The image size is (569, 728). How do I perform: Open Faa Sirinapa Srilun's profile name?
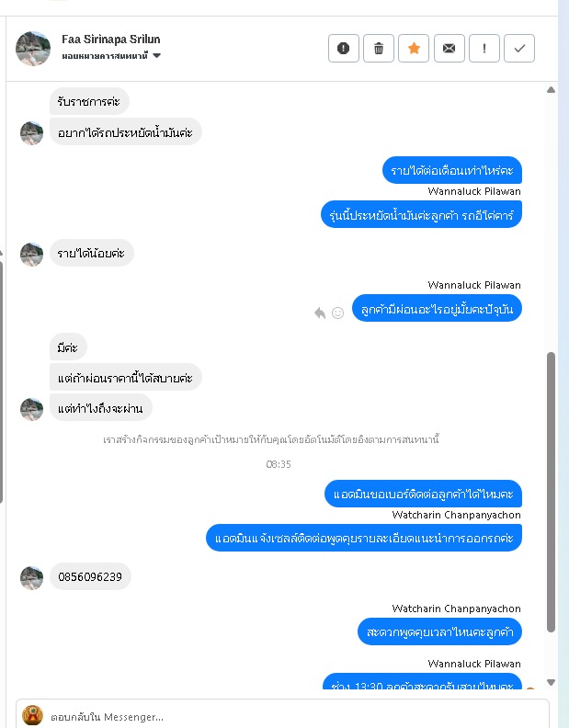[111, 40]
